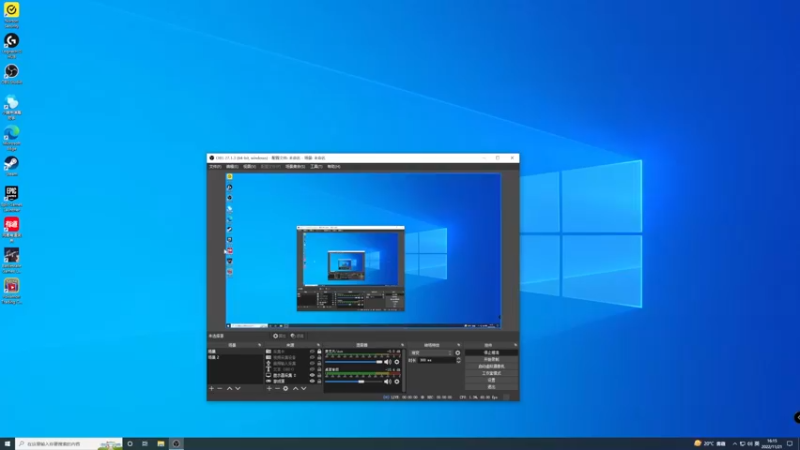800x450 pixels.
Task: Click the Windows taskbar search box
Action: [69, 444]
